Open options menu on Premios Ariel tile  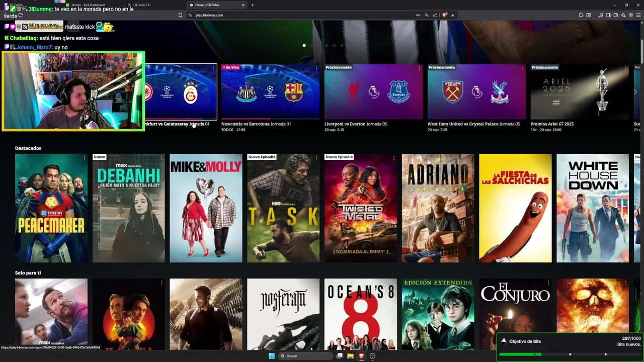(x=625, y=68)
